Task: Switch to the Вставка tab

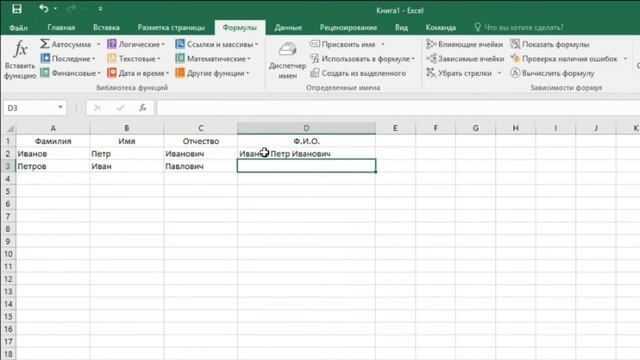Action: [x=106, y=27]
